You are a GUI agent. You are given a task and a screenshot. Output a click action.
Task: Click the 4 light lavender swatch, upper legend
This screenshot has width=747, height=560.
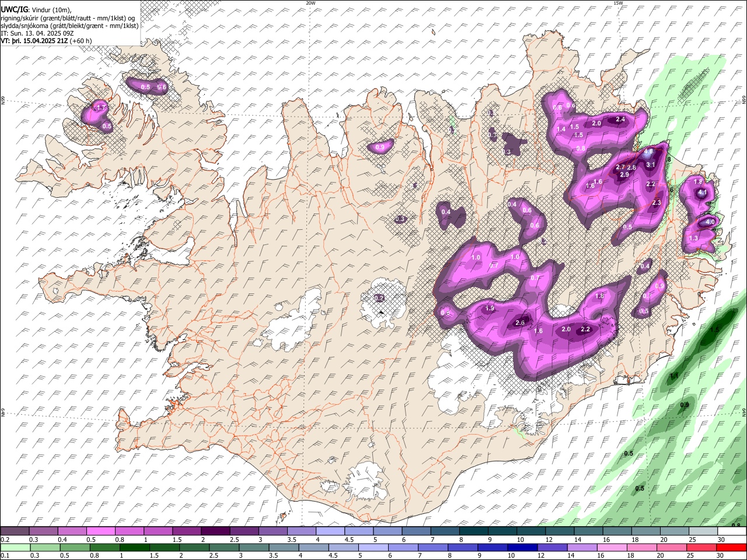329,531
